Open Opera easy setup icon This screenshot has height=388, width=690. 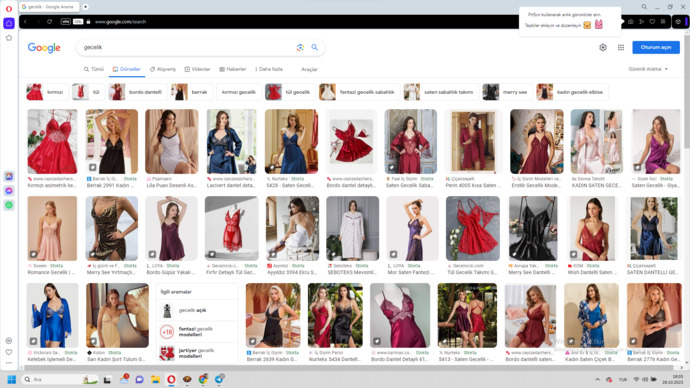click(663, 22)
